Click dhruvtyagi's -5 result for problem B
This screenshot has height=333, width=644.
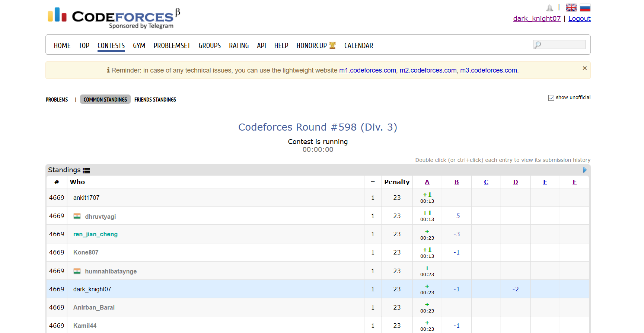point(456,216)
